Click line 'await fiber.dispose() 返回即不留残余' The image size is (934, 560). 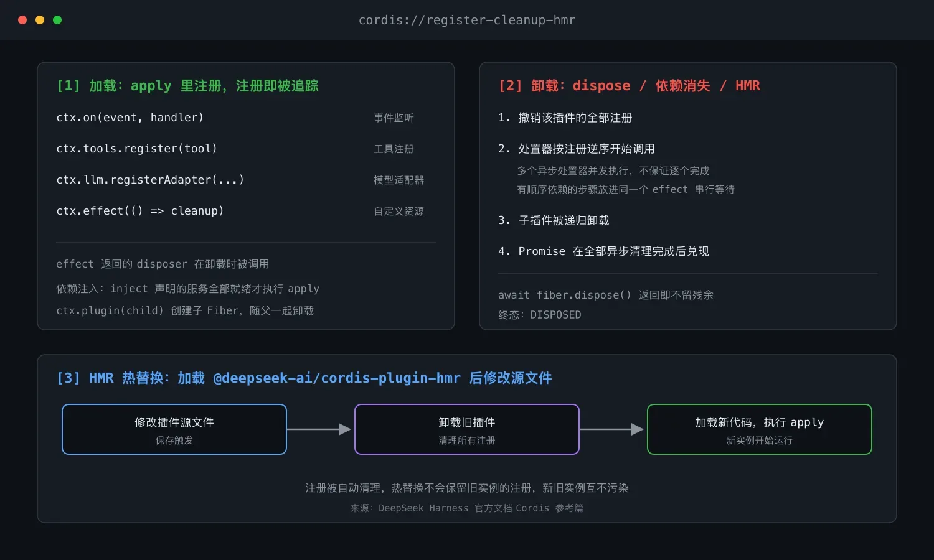[606, 295]
